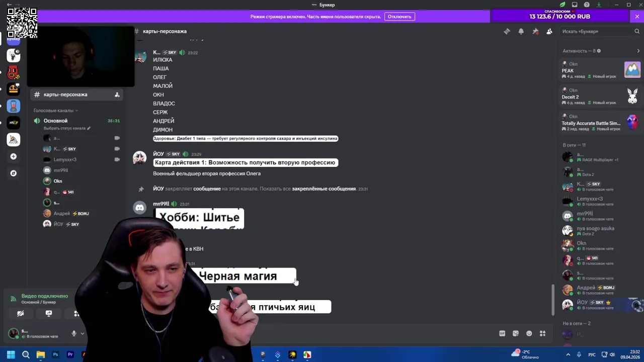Click the сообщение link in pin notice
The width and height of the screenshot is (644, 362).
pyautogui.click(x=207, y=189)
